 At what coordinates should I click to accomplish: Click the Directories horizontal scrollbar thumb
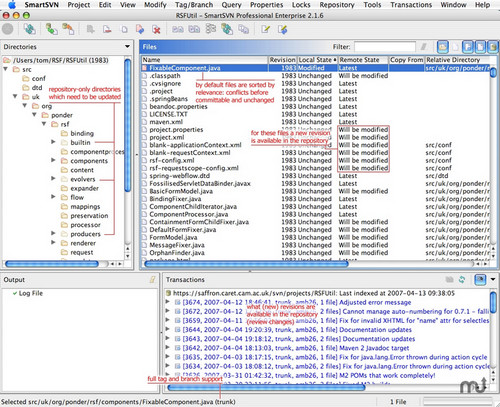coord(52,264)
